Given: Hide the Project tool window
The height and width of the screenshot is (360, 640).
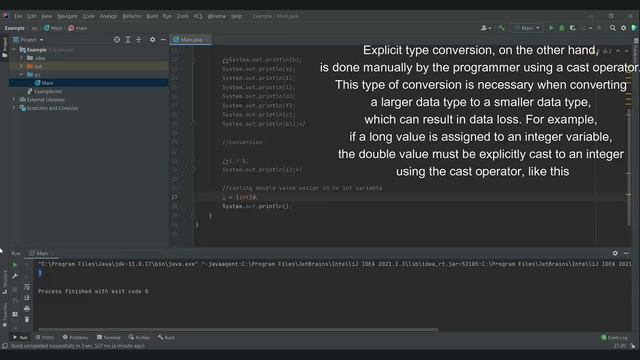Looking at the screenshot, I should pos(163,40).
